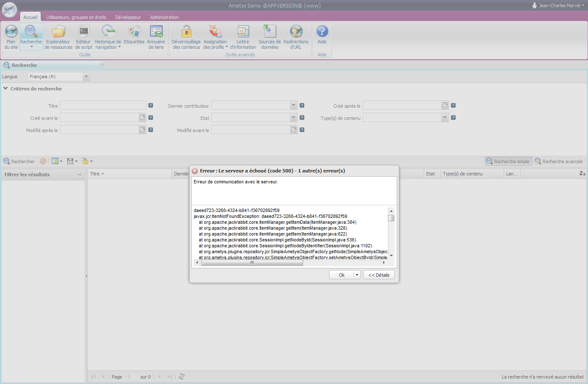Open the Etat dropdown
This screenshot has height=384, width=588.
tap(294, 117)
